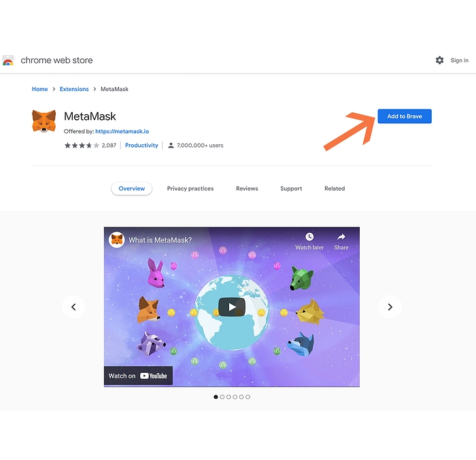Open the Support tab

291,188
